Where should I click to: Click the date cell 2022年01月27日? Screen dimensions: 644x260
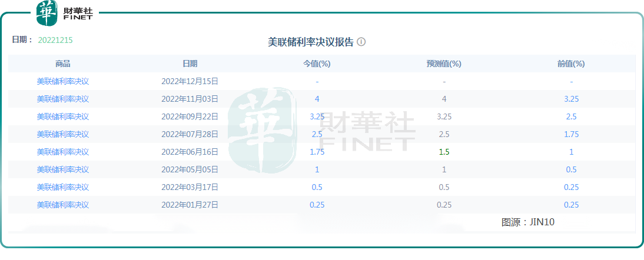point(190,205)
